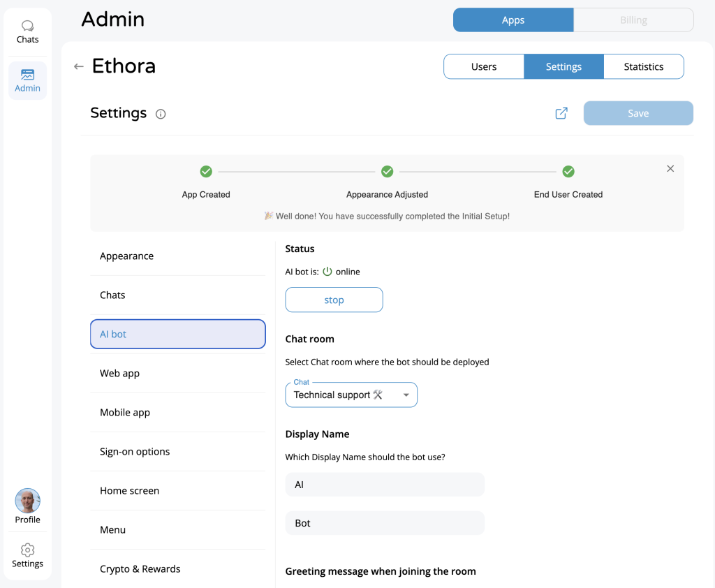The image size is (715, 588).
Task: Dismiss the Initial Setup progress banner
Action: 670,169
